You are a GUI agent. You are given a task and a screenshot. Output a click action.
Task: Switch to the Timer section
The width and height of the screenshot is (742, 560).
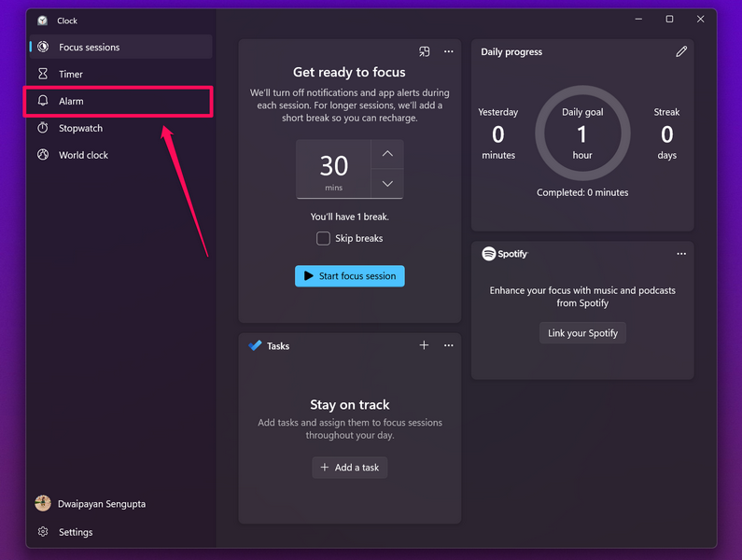(x=71, y=74)
